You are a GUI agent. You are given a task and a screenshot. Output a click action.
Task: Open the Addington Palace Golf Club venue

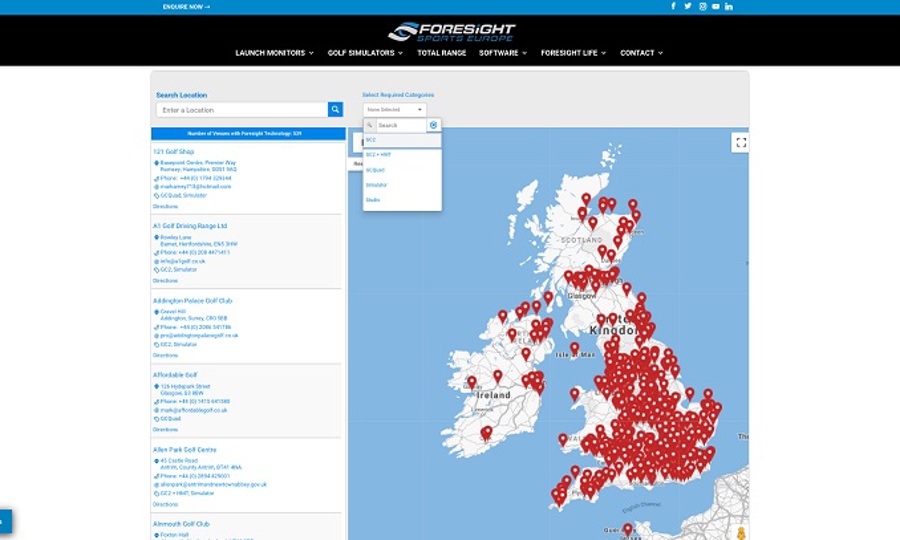192,301
